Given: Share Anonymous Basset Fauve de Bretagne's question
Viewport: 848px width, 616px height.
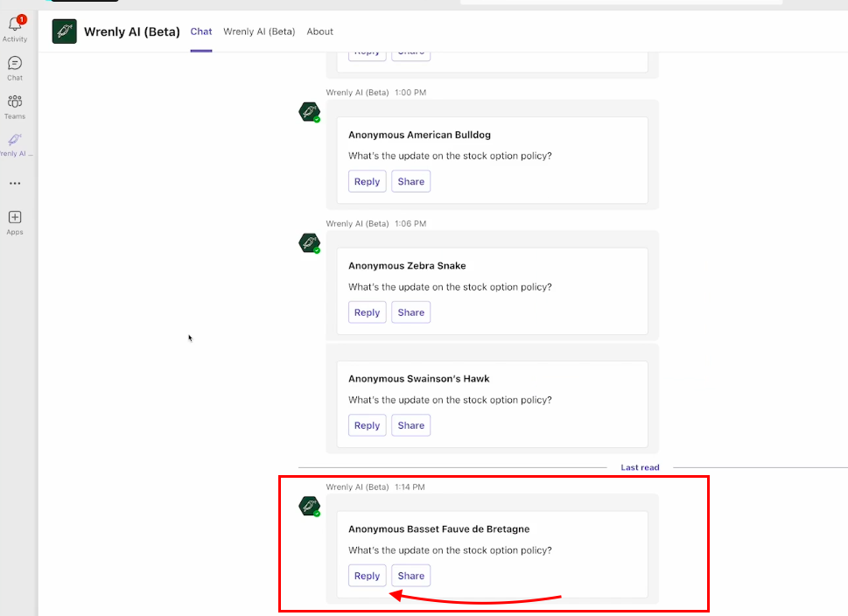Looking at the screenshot, I should pos(411,576).
